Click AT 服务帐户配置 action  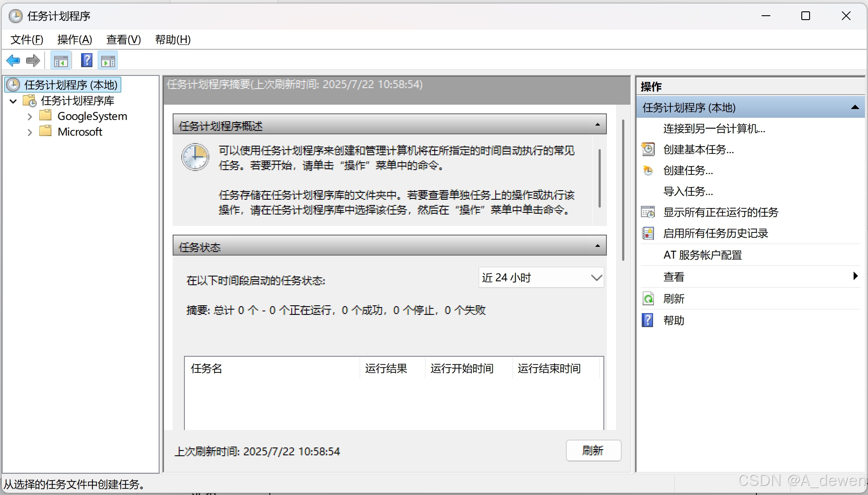[x=702, y=255]
